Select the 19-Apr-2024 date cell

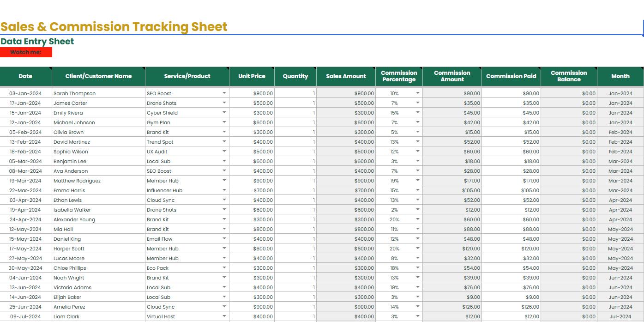pyautogui.click(x=26, y=210)
